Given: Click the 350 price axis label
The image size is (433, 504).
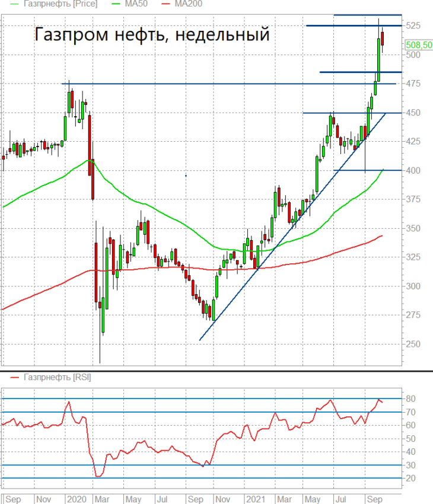Looking at the screenshot, I should [413, 228].
